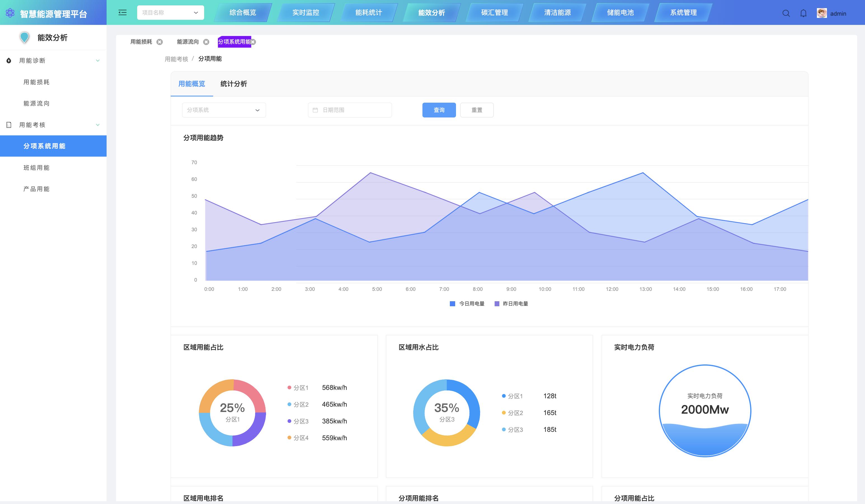Open notifications bell icon
This screenshot has height=504, width=865.
[x=803, y=13]
